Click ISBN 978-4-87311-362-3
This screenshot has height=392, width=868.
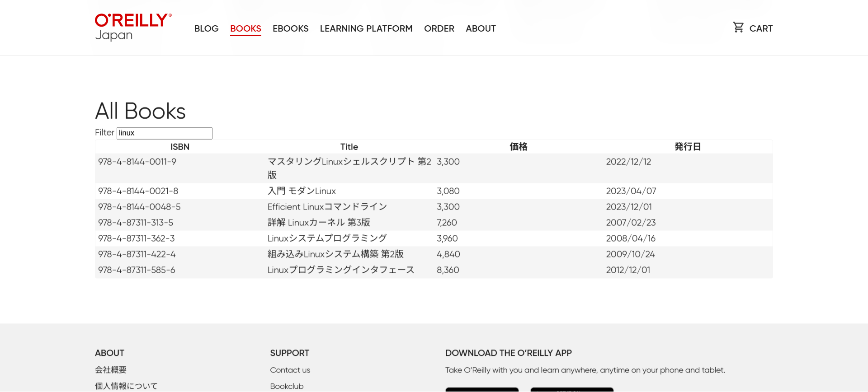click(136, 238)
